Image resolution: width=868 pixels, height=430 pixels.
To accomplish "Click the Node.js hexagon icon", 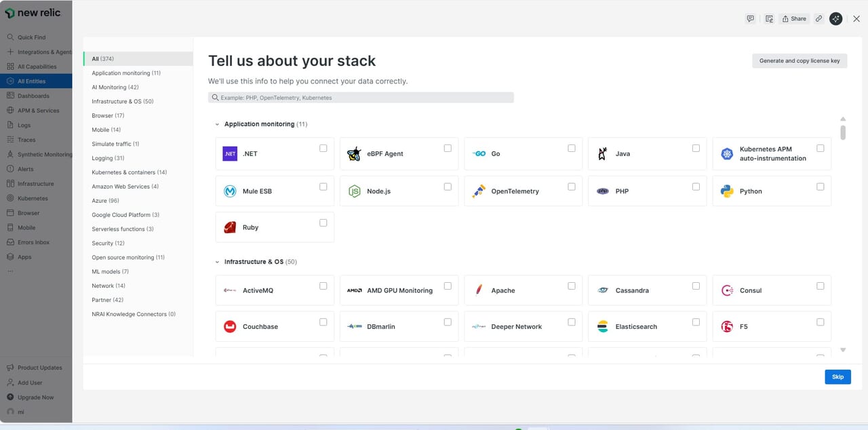I will tap(354, 191).
